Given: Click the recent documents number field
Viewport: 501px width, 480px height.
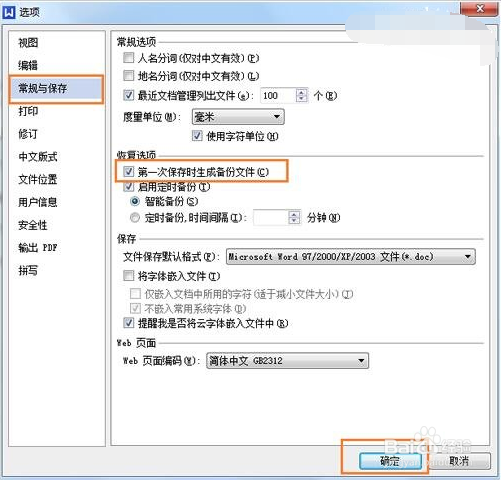Looking at the screenshot, I should pyautogui.click(x=278, y=96).
